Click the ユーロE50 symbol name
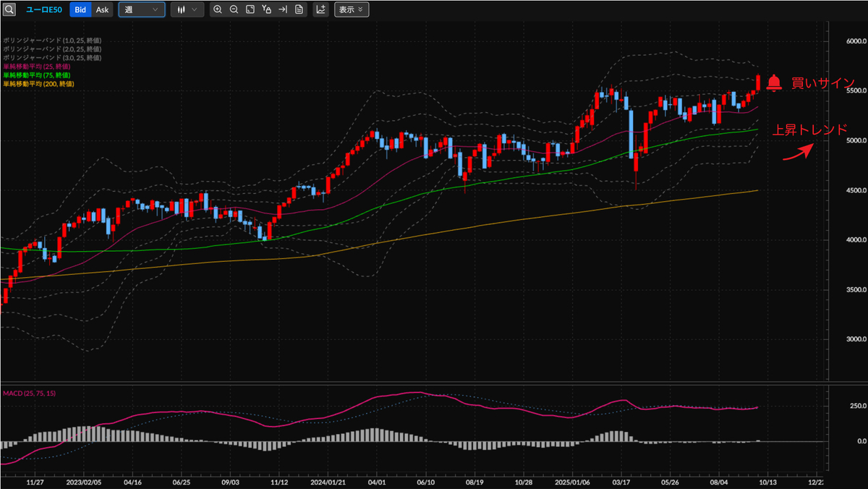Image resolution: width=868 pixels, height=489 pixels. (x=43, y=9)
